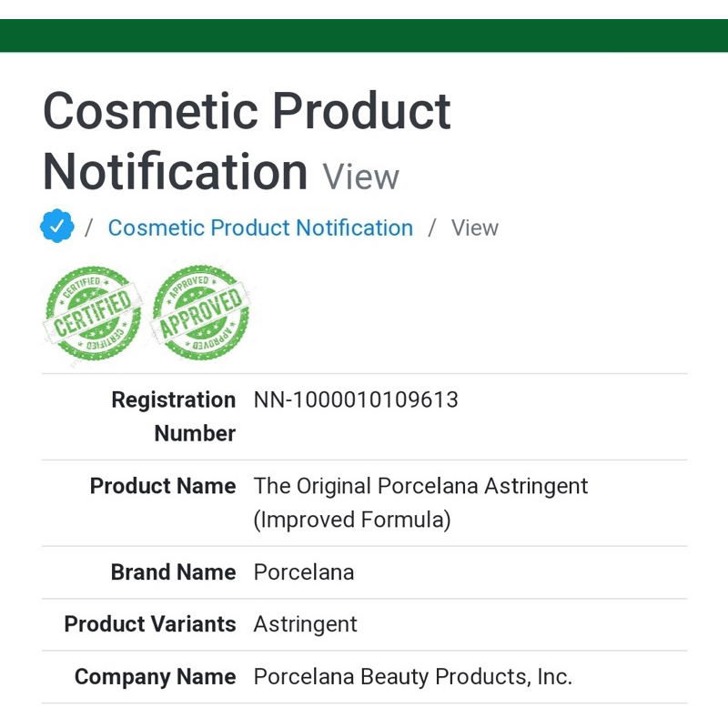The width and height of the screenshot is (728, 728).
Task: Click the gray View heading subtitle
Action: pos(360,177)
